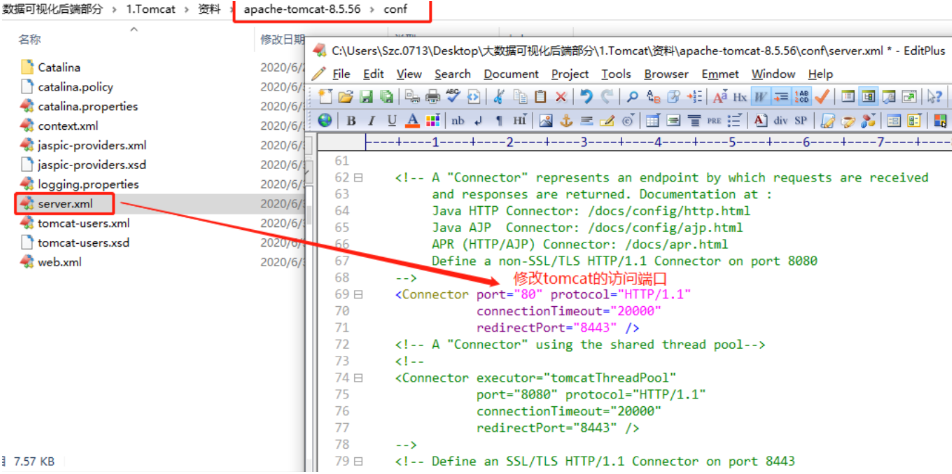Apply Underline with the U icon
This screenshot has height=474, width=952.
click(392, 120)
